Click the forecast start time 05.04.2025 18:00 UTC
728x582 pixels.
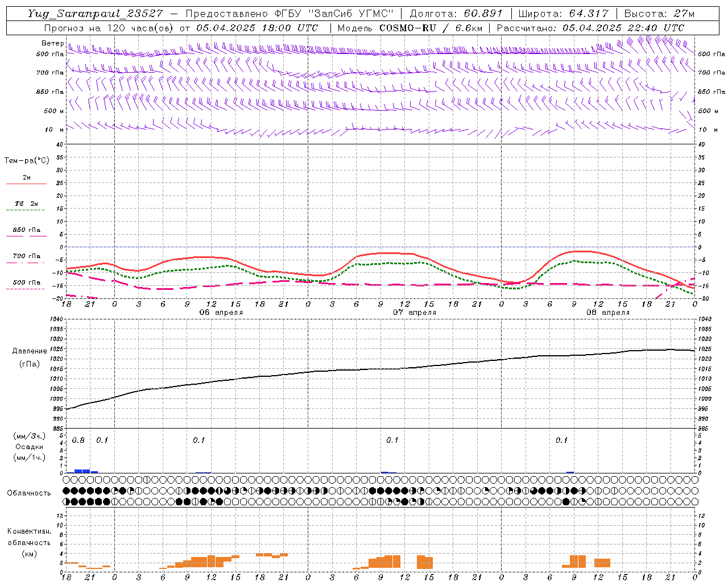(257, 28)
